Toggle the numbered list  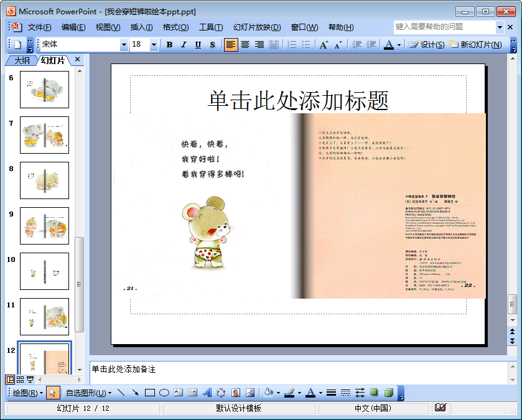point(292,45)
